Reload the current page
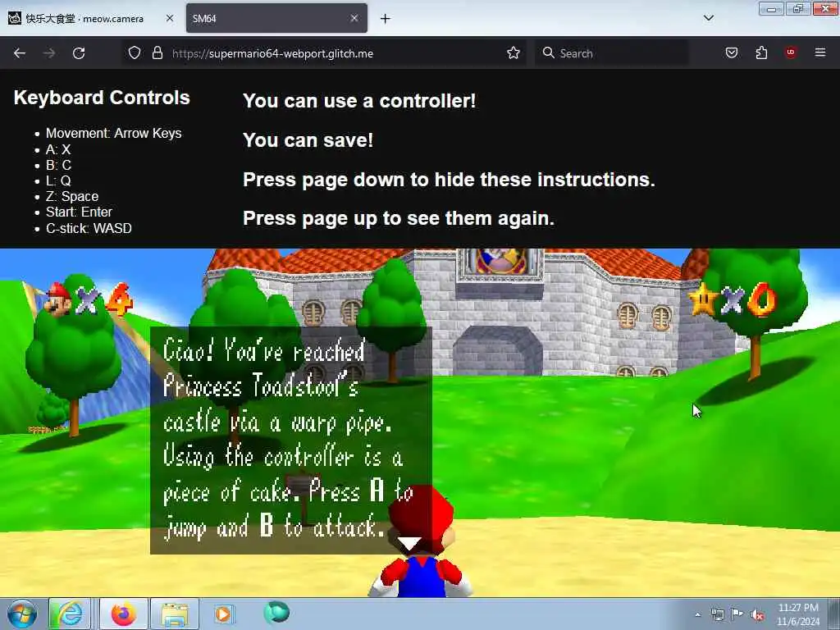Image resolution: width=840 pixels, height=630 pixels. (79, 53)
